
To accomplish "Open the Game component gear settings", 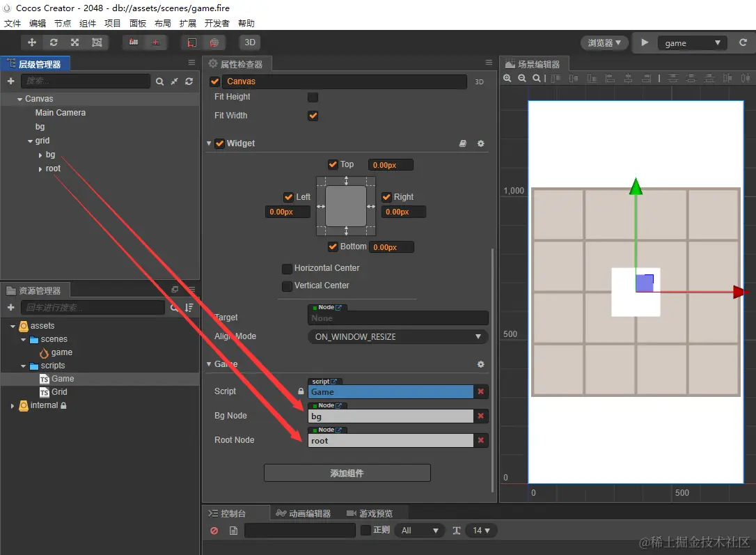I will coord(481,364).
